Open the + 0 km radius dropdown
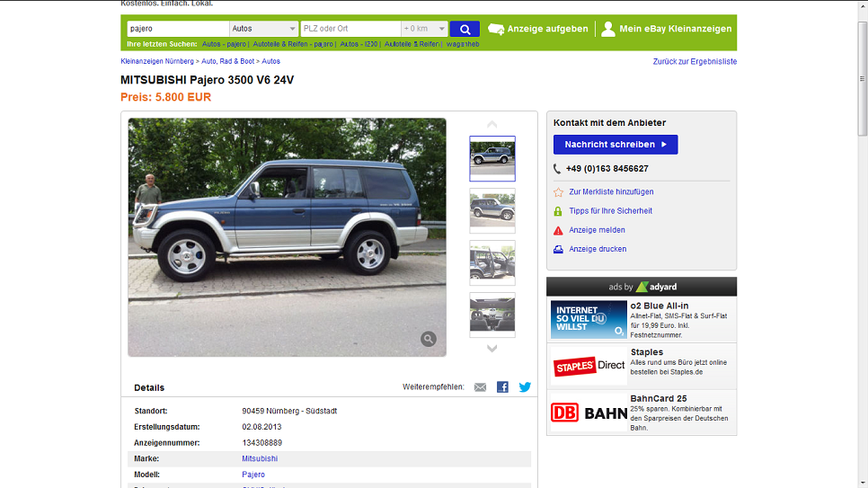868x488 pixels. [424, 29]
